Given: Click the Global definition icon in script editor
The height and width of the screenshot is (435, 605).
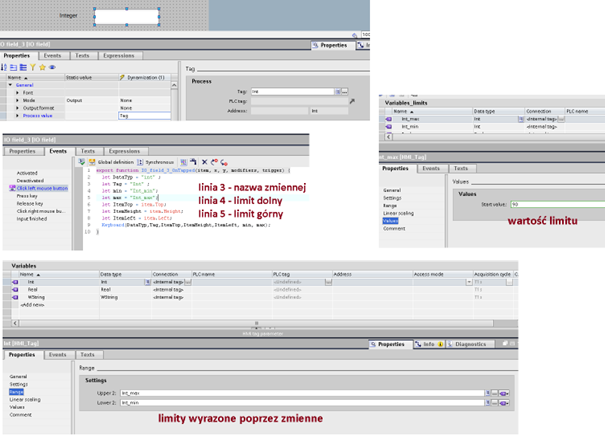Looking at the screenshot, I should (x=92, y=162).
